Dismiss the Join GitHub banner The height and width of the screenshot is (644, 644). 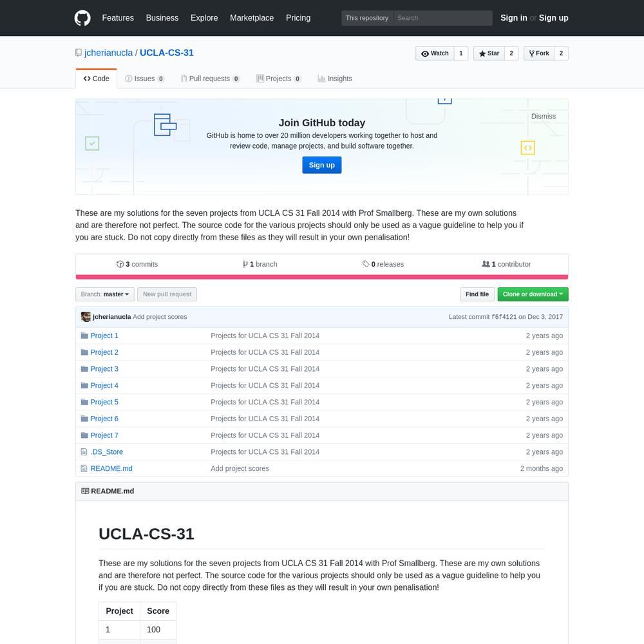pyautogui.click(x=543, y=116)
